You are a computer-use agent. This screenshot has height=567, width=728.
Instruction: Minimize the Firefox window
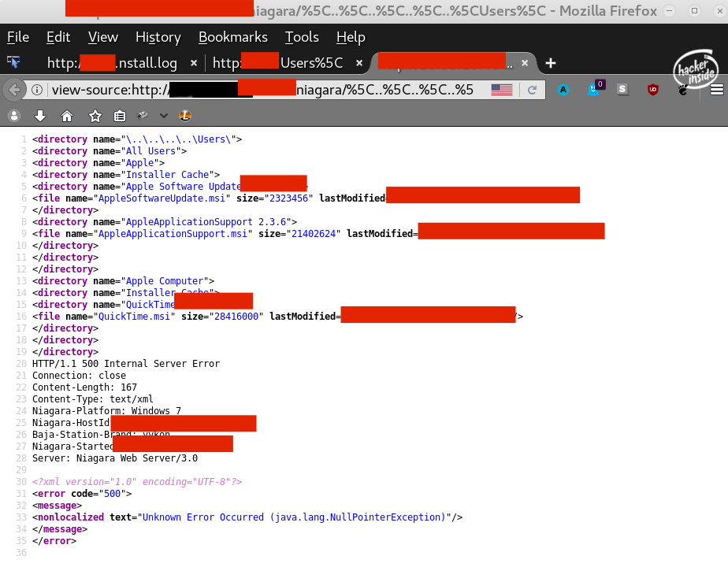click(x=670, y=11)
